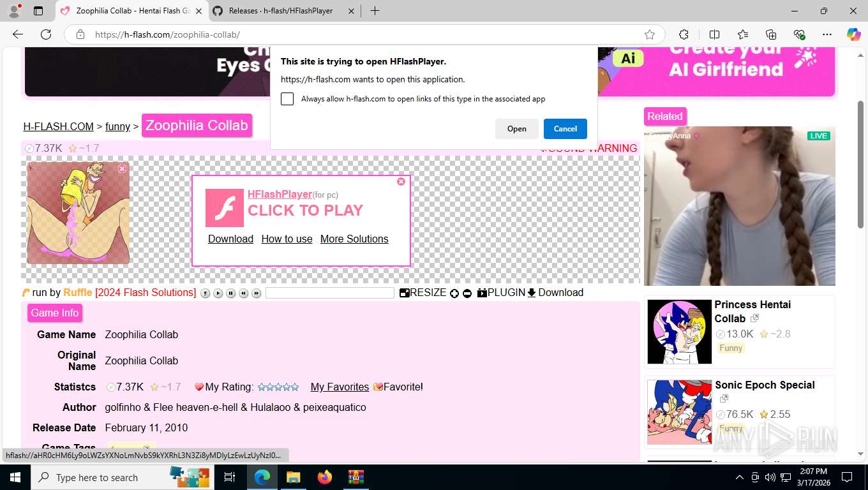Click the first round playback button

(205, 293)
